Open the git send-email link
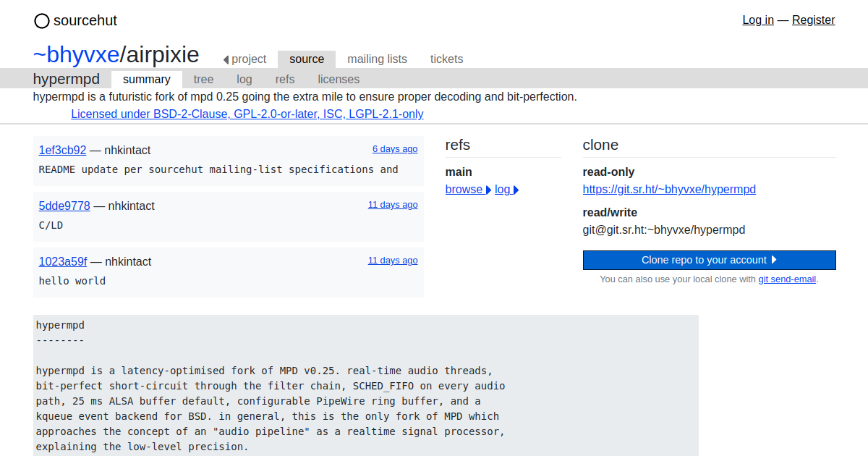This screenshot has height=456, width=868. coord(787,279)
